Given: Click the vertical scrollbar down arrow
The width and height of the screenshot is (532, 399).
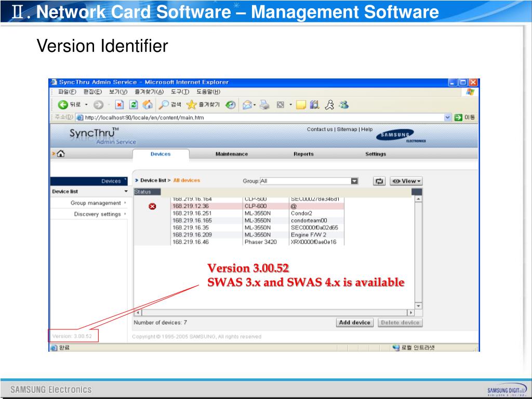Looking at the screenshot, I should (419, 305).
